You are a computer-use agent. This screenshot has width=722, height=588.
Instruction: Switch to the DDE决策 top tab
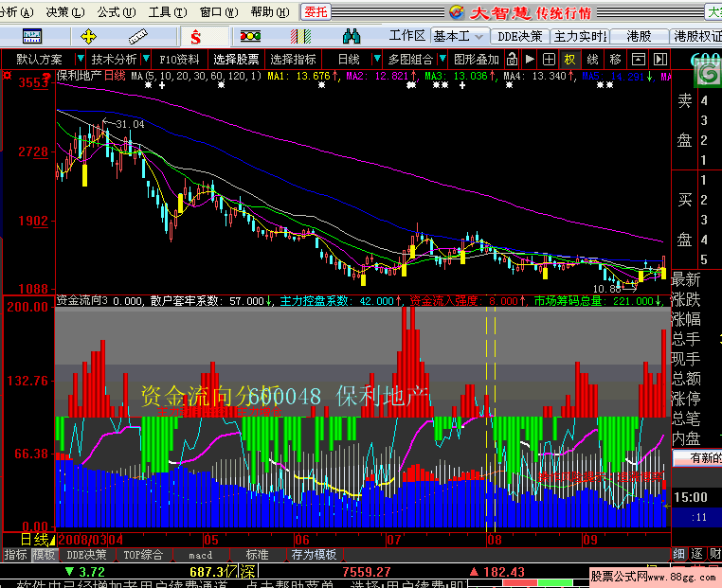pyautogui.click(x=520, y=36)
